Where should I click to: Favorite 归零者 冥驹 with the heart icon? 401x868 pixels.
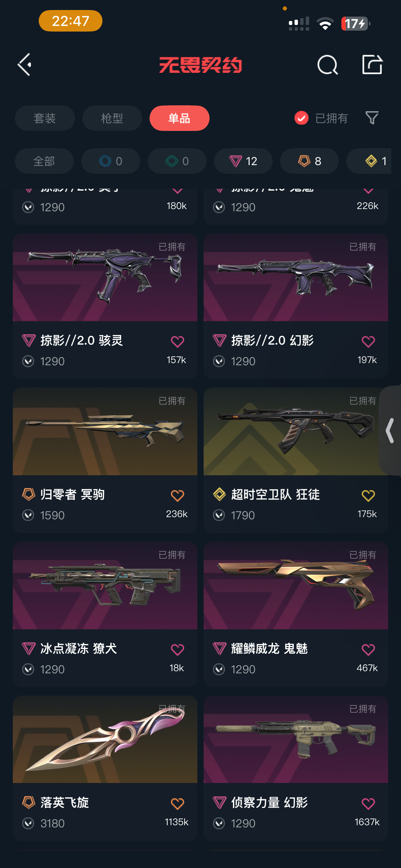177,496
